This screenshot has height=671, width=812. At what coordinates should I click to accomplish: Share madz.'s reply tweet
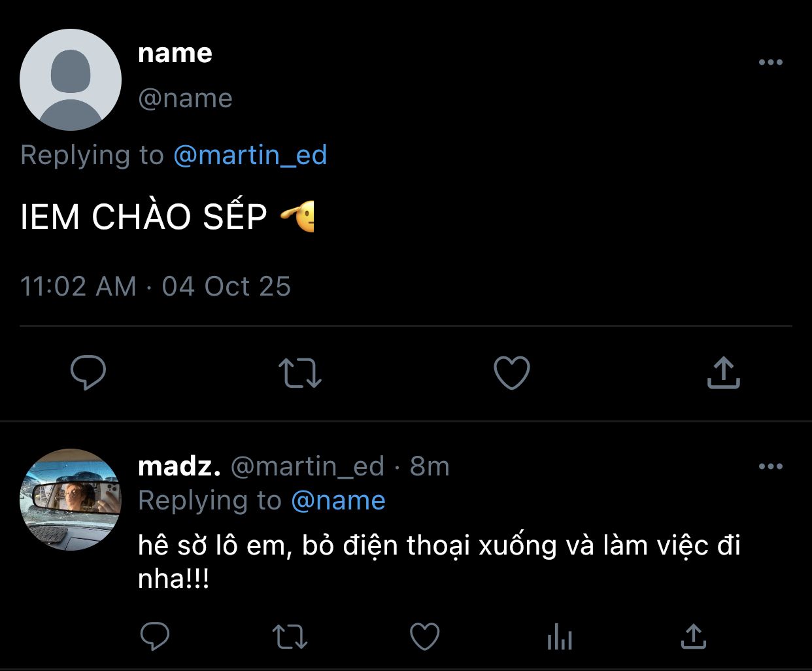(694, 636)
